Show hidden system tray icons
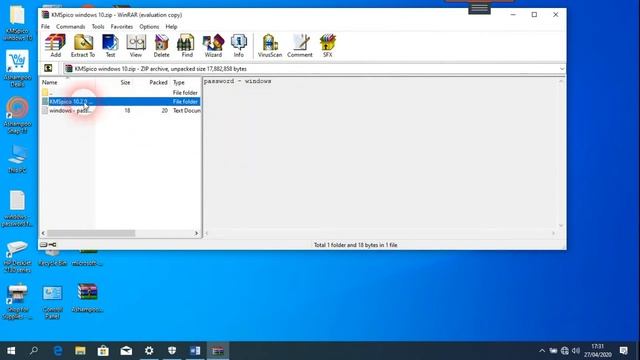The width and height of the screenshot is (640, 360). [542, 351]
